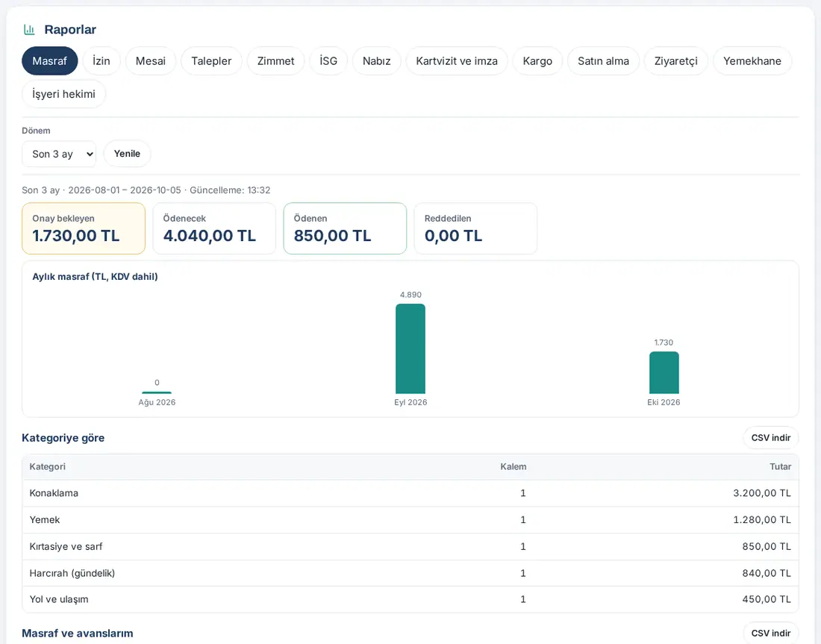Open the Satın alma tab
This screenshot has width=821, height=644.
pos(604,60)
